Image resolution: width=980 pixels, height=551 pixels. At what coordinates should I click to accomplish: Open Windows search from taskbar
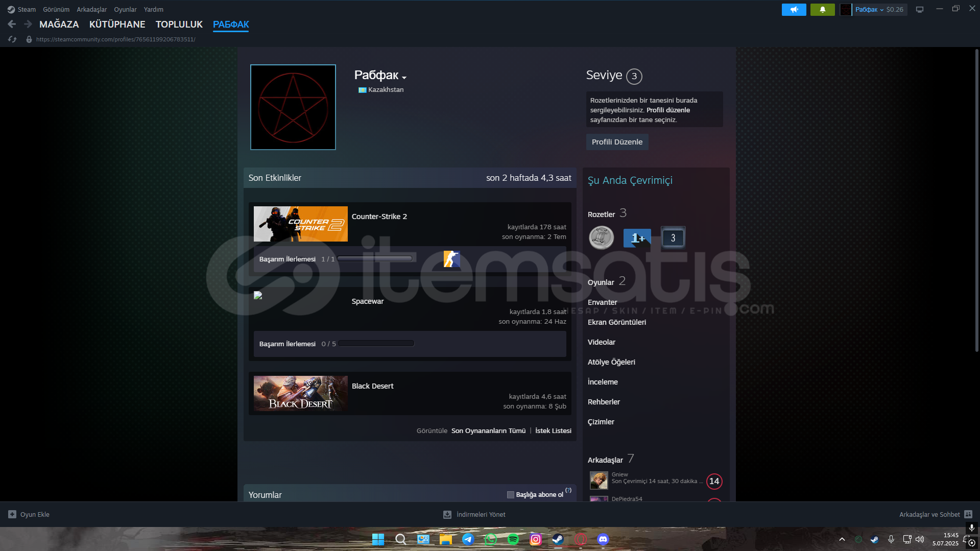point(401,539)
